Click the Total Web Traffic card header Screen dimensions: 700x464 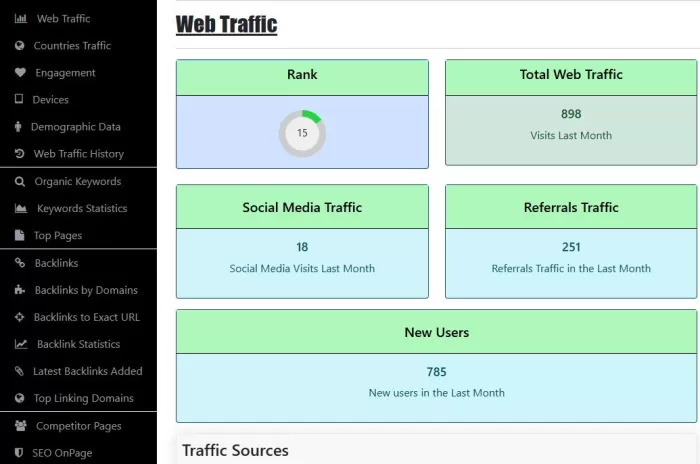click(x=571, y=77)
